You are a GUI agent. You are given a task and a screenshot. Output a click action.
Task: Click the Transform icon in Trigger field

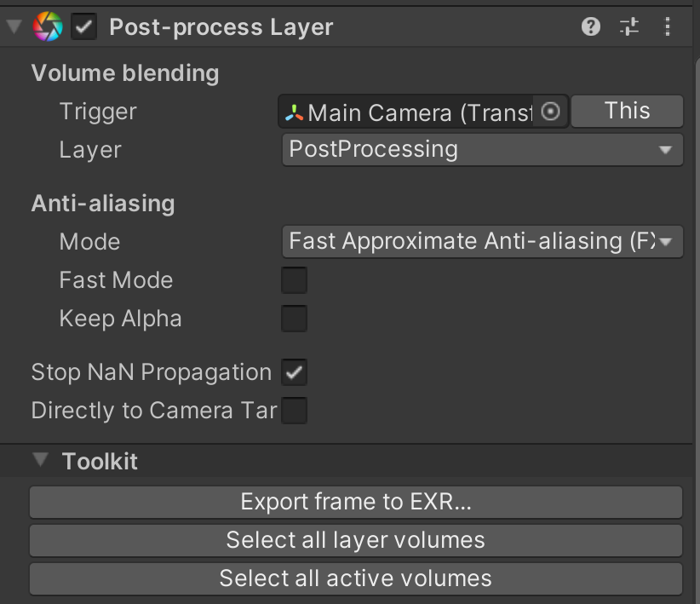click(295, 112)
